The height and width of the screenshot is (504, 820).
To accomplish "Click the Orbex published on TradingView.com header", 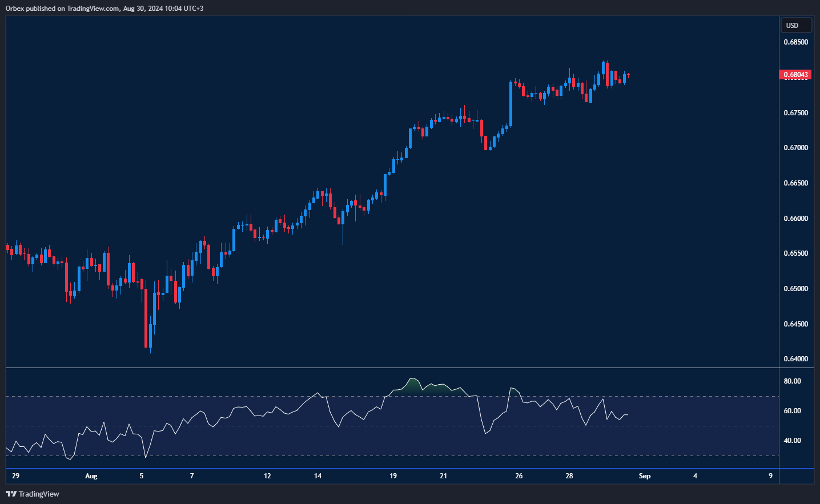I will click(104, 8).
